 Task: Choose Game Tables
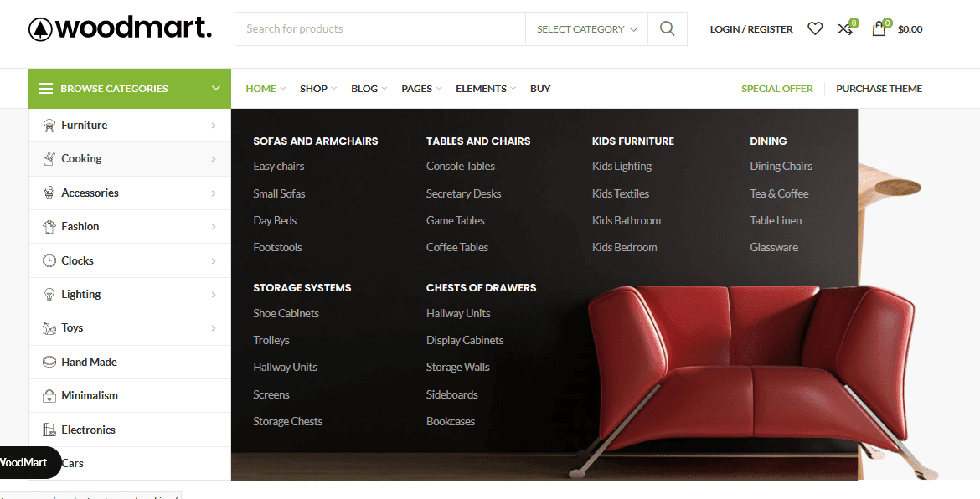pos(456,220)
